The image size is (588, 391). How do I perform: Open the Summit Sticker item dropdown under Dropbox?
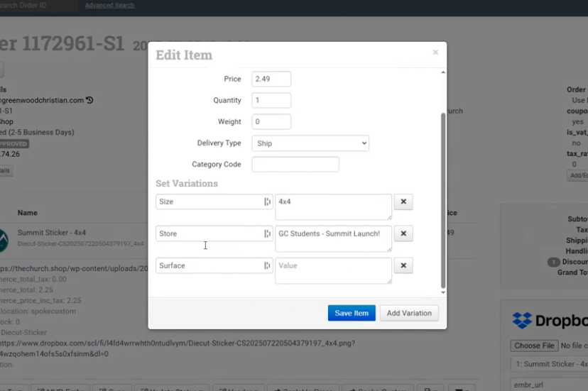click(x=548, y=365)
